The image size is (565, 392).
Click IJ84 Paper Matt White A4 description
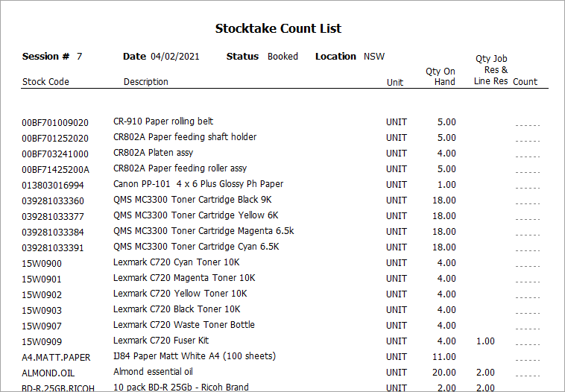click(x=195, y=356)
